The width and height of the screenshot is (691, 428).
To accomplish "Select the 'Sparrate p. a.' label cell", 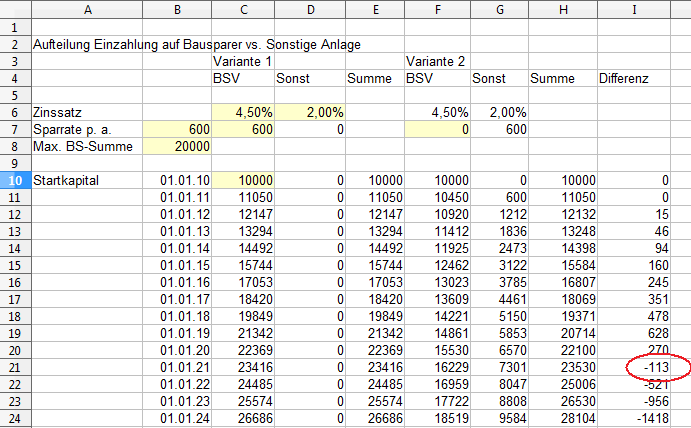I will [86, 129].
